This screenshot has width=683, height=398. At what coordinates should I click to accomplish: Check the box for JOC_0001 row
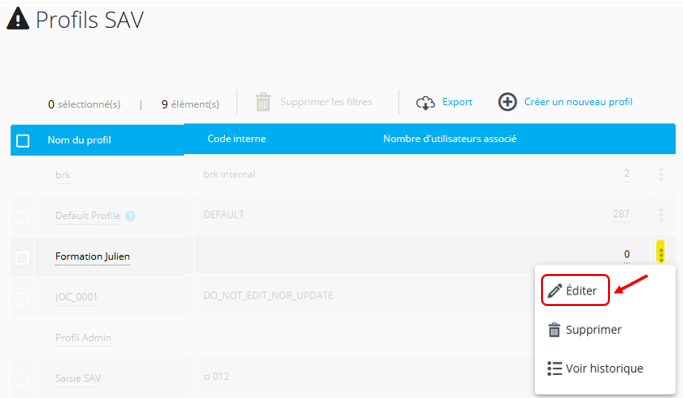[22, 298]
